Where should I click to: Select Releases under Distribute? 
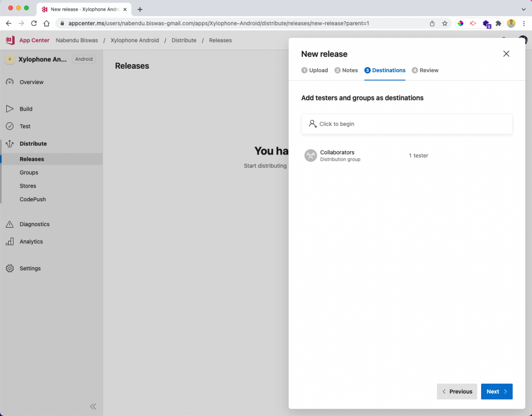coord(51,159)
